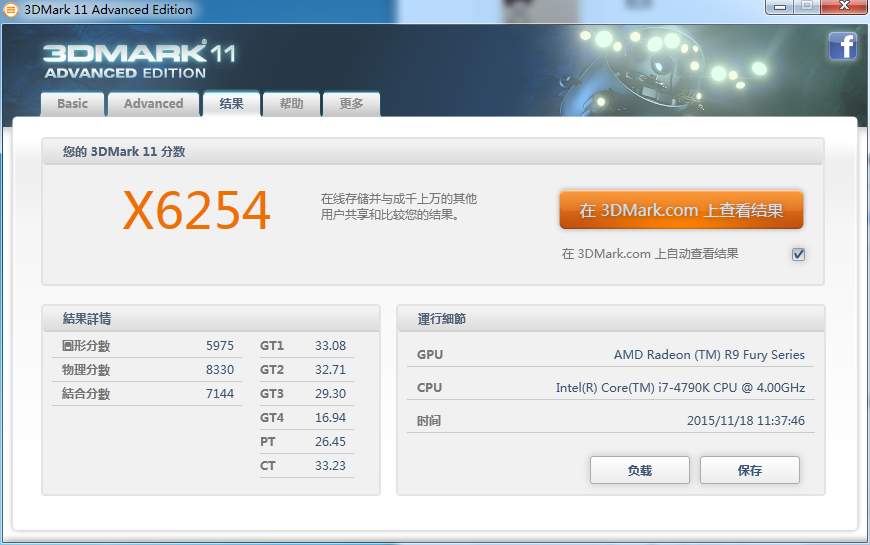The width and height of the screenshot is (870, 545).
Task: Click the GPU label
Action: point(429,355)
